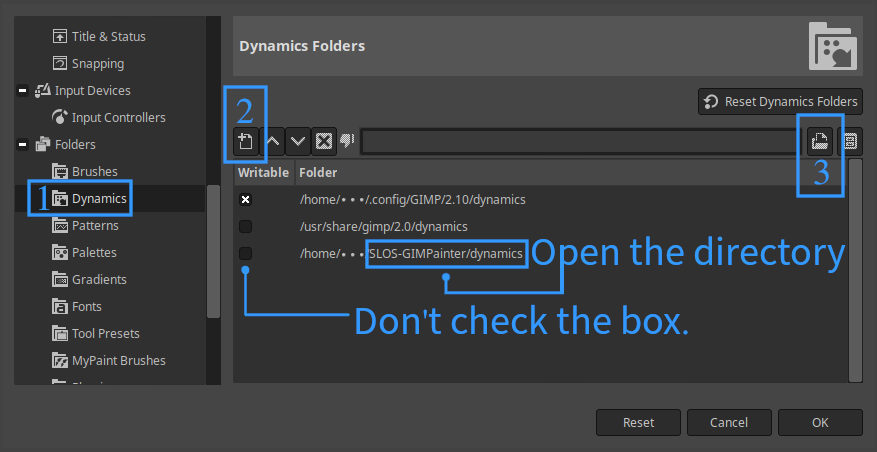
Task: Toggle writable for /usr/share/gimp/2.0/dynamics
Action: coord(245,227)
